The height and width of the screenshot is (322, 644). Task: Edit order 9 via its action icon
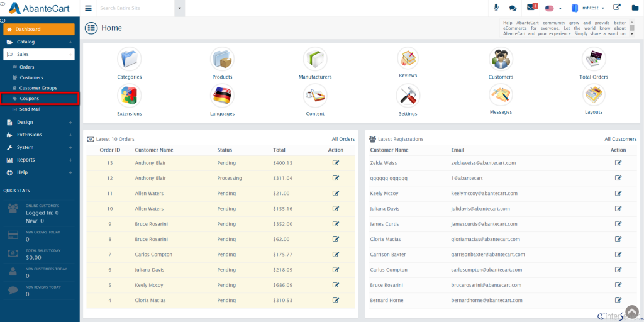point(336,224)
